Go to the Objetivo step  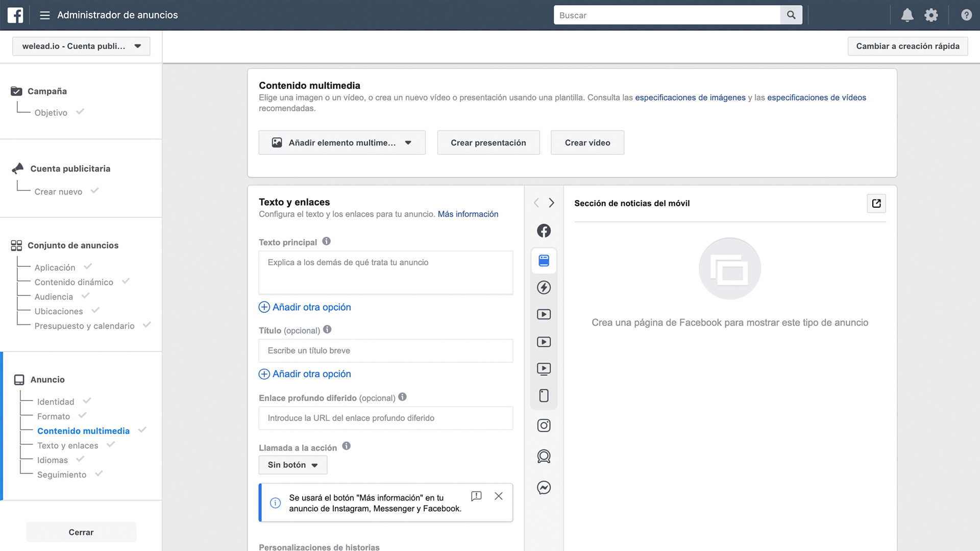pos(51,113)
